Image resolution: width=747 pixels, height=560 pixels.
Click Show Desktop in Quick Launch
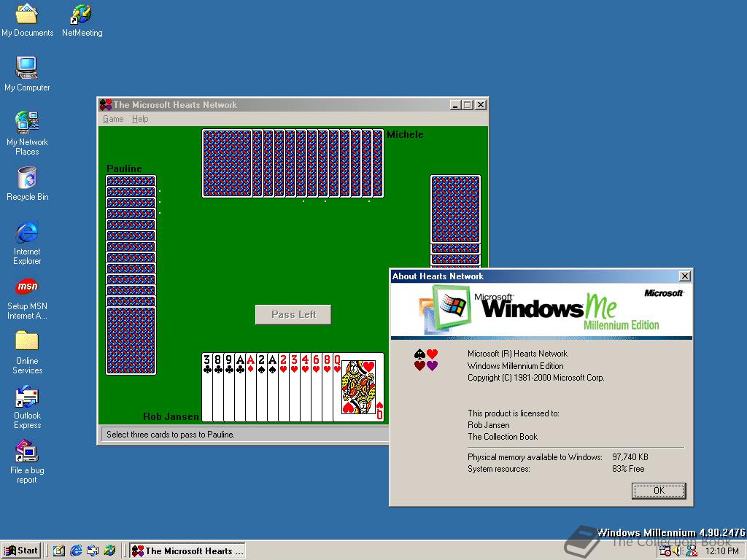tap(59, 551)
